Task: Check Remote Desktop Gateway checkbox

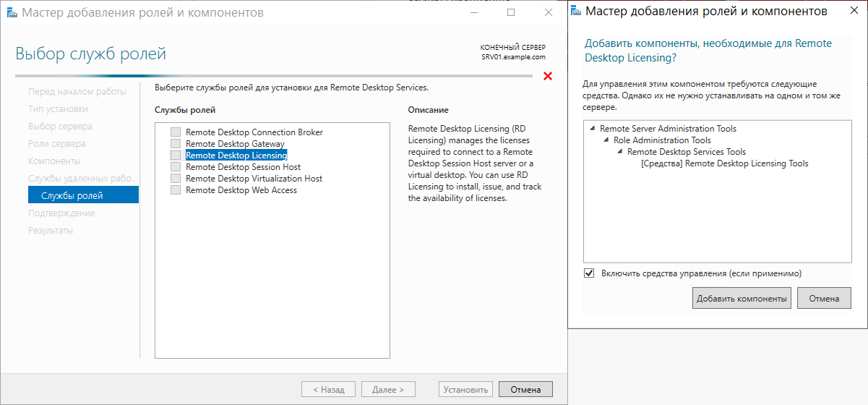Action: [x=176, y=144]
